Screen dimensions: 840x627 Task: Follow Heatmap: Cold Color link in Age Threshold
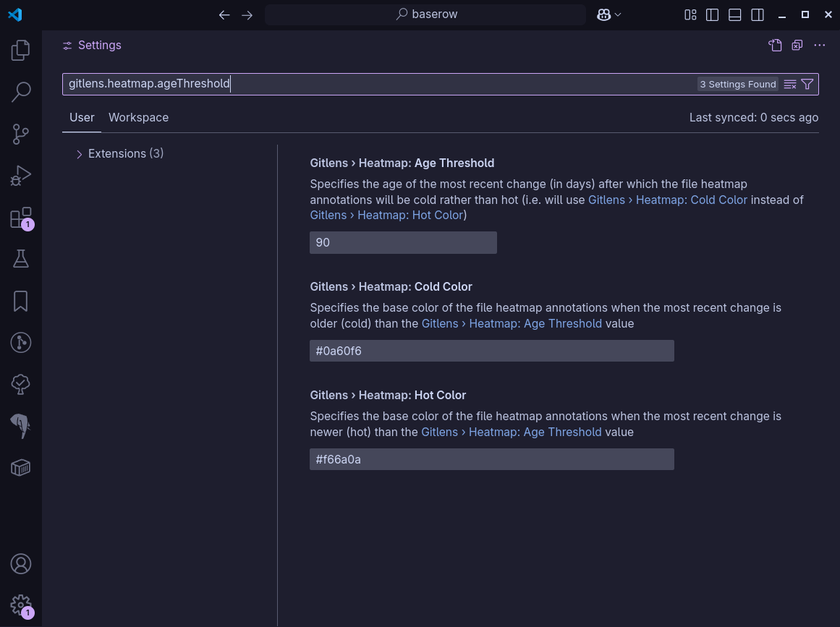tap(668, 200)
